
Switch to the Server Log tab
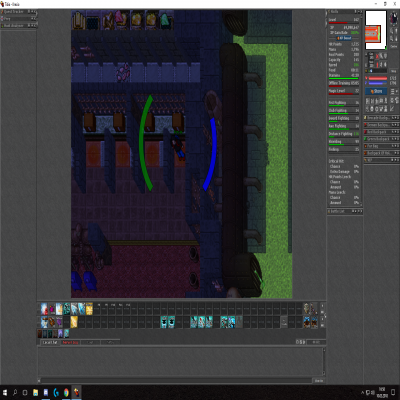click(x=70, y=342)
